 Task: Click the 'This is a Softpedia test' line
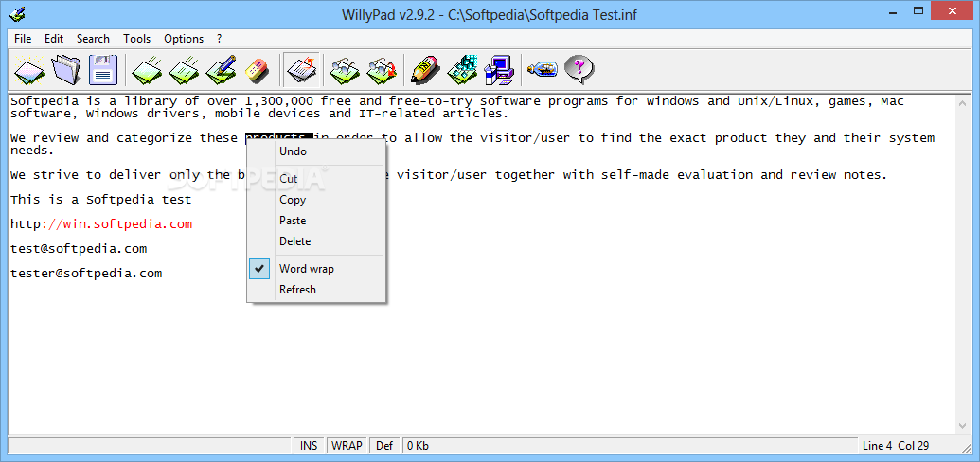(x=101, y=200)
